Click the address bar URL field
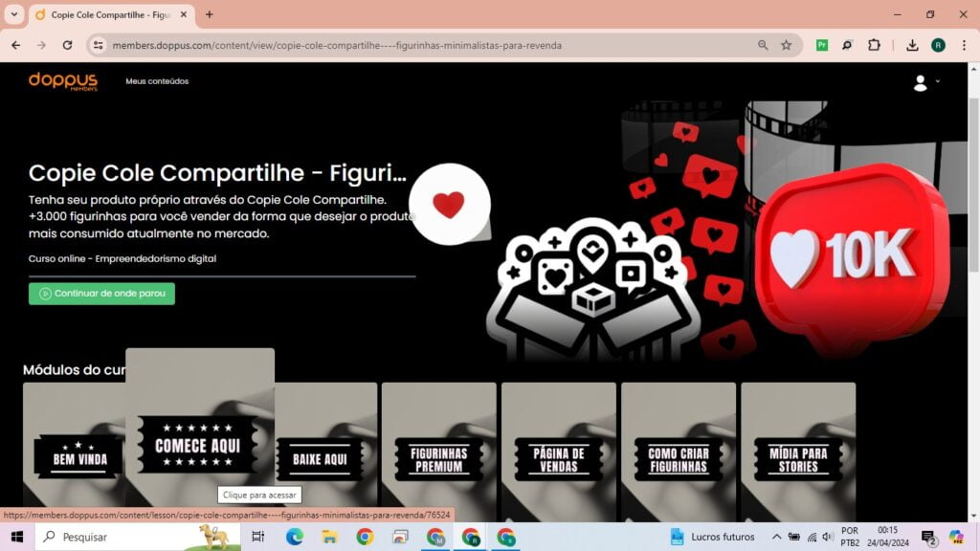This screenshot has height=551, width=980. click(x=431, y=45)
